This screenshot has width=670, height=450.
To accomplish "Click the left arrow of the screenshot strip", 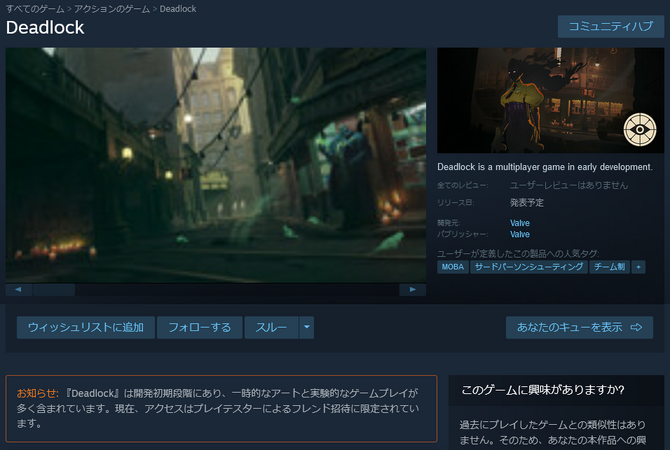I will [x=15, y=290].
